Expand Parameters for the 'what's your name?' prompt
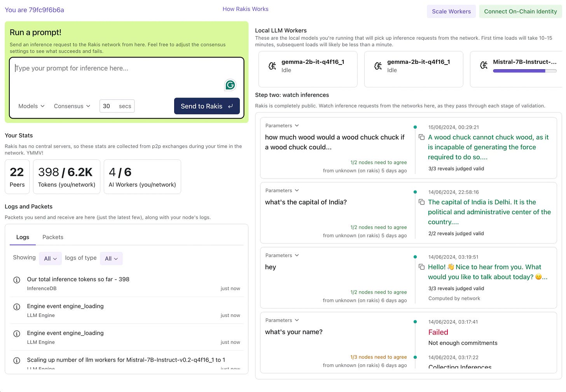Screen dimensions: 566x392 pyautogui.click(x=282, y=320)
